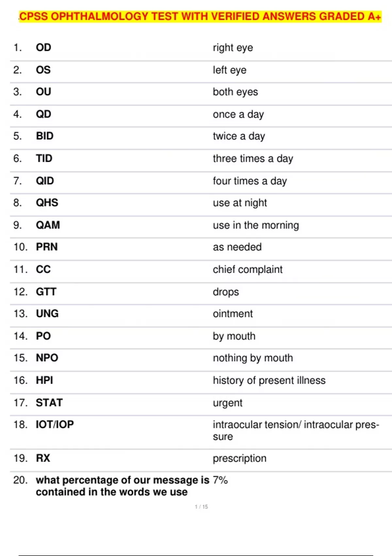Viewport: 392px width, 556px height.
Task: Select the abbreviation OU
Action: point(43,92)
